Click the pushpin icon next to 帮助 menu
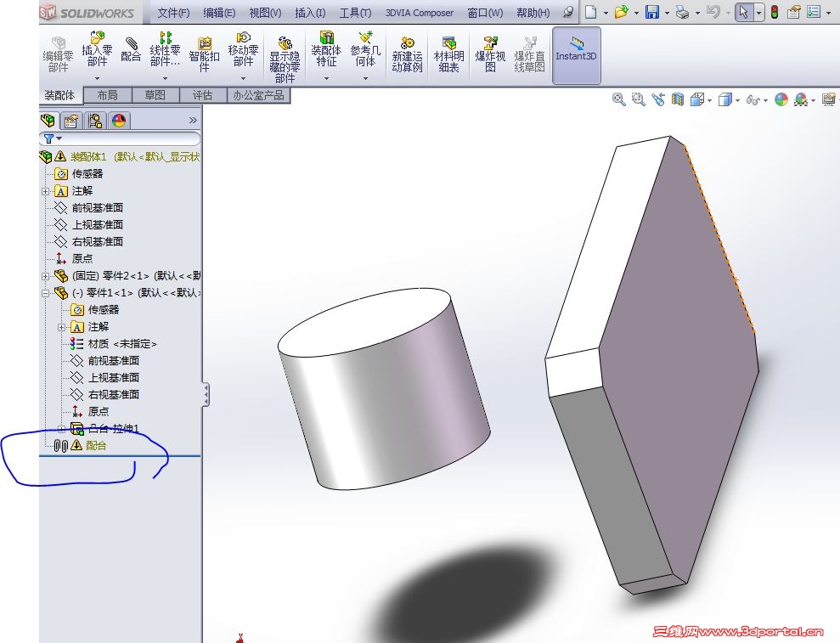The image size is (840, 643). [x=568, y=12]
